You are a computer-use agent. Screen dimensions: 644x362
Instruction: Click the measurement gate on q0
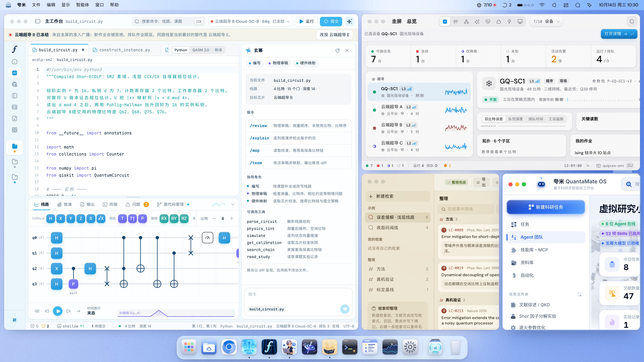coord(207,238)
